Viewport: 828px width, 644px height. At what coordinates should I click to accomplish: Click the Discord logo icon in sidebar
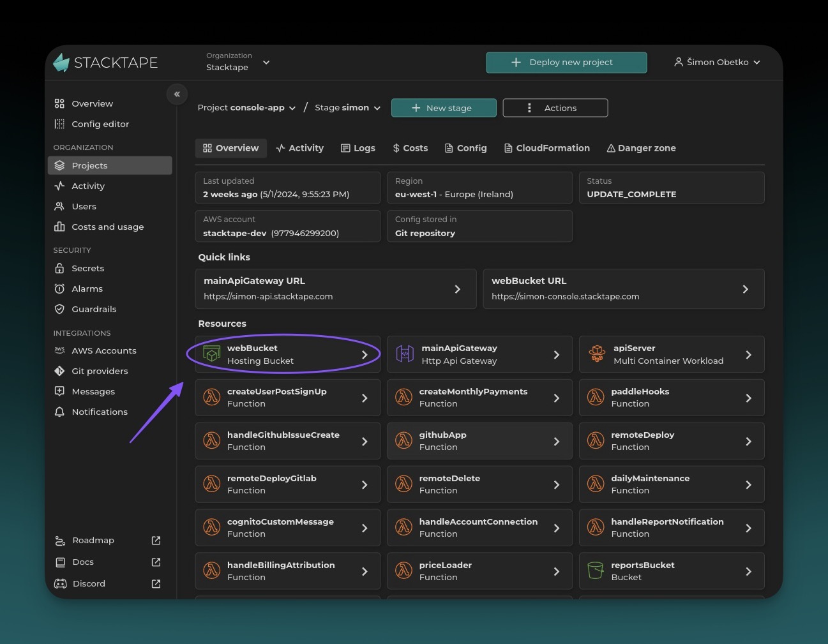pos(61,583)
